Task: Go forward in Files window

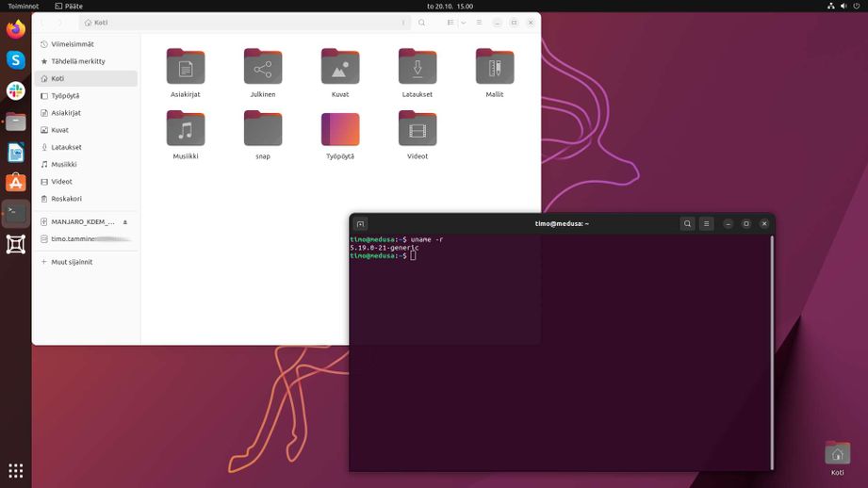Action: tap(60, 23)
